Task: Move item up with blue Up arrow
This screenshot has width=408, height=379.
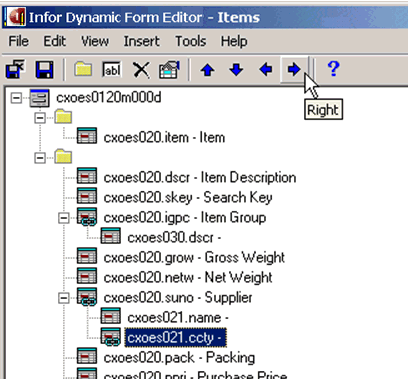Action: [207, 70]
